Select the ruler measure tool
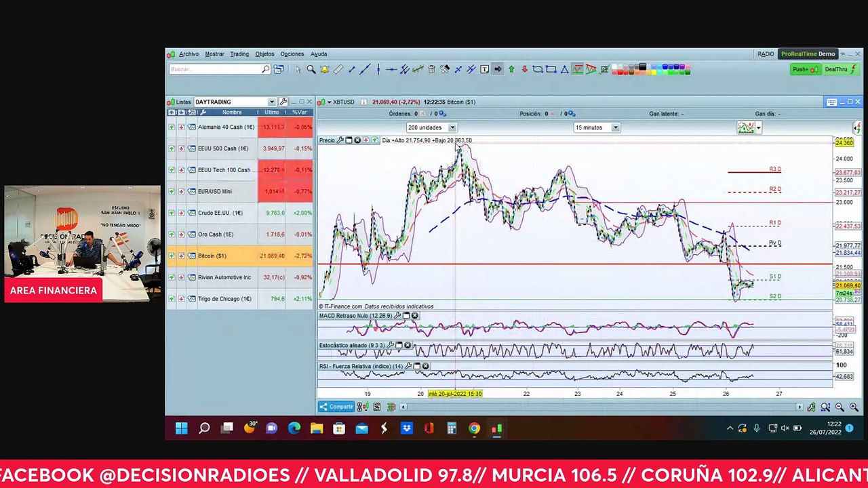This screenshot has height=488, width=868. [x=338, y=69]
